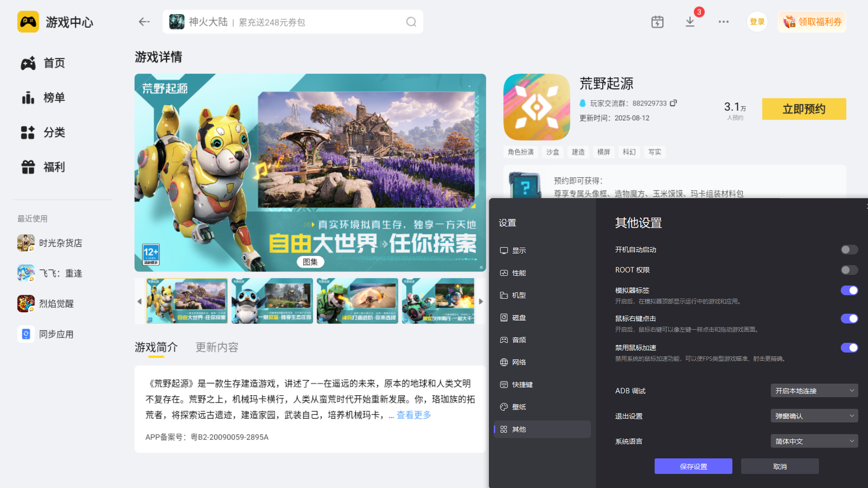Enable ROOT 权限

[849, 270]
